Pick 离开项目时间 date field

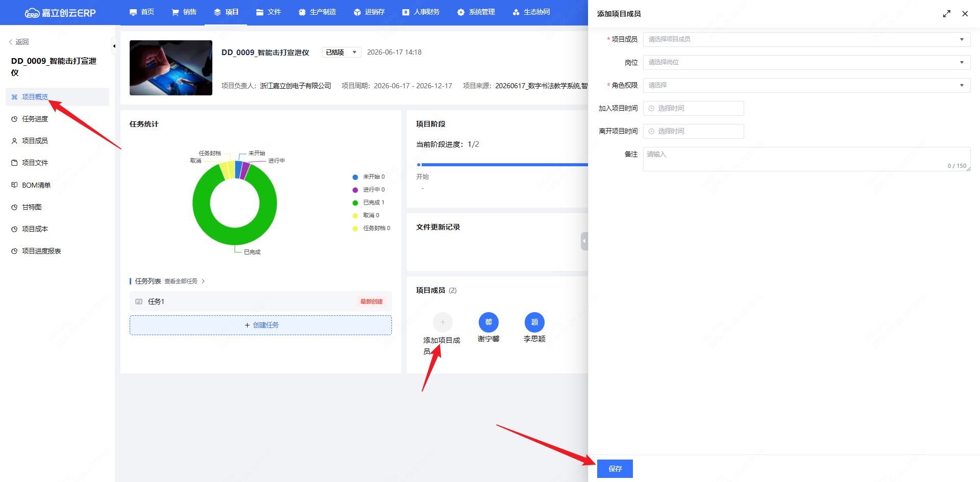tap(693, 131)
